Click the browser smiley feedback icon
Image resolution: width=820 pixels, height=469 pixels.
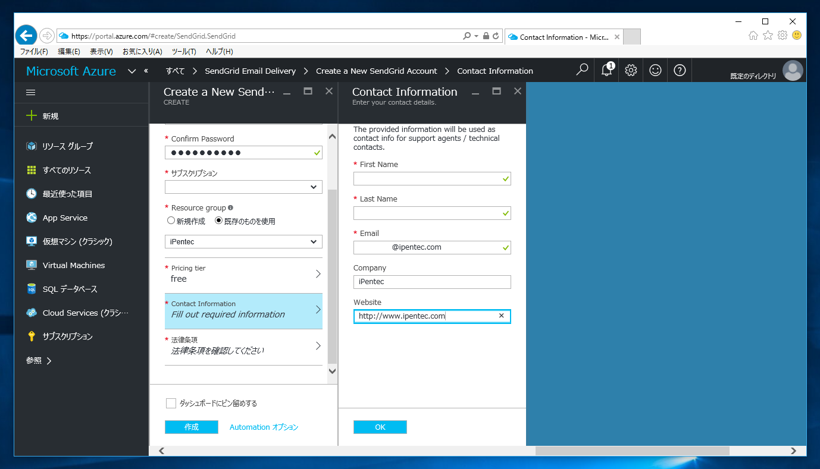pyautogui.click(x=796, y=36)
